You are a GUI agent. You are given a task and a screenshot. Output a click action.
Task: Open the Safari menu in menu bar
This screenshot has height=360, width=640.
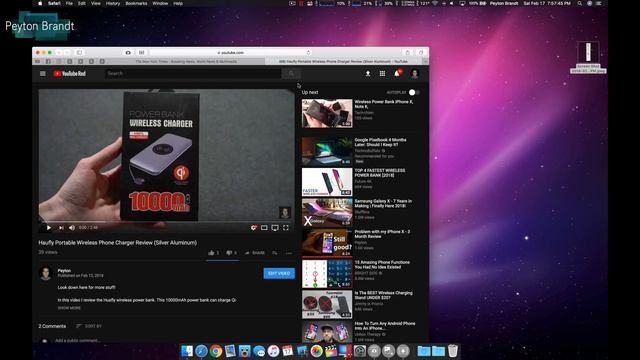(54, 3)
